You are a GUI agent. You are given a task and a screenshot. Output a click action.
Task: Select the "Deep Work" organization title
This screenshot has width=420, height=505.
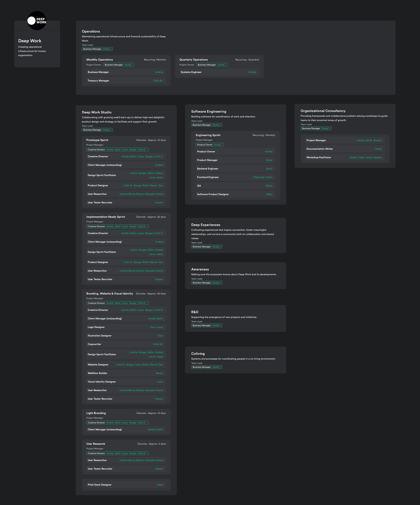(x=30, y=41)
